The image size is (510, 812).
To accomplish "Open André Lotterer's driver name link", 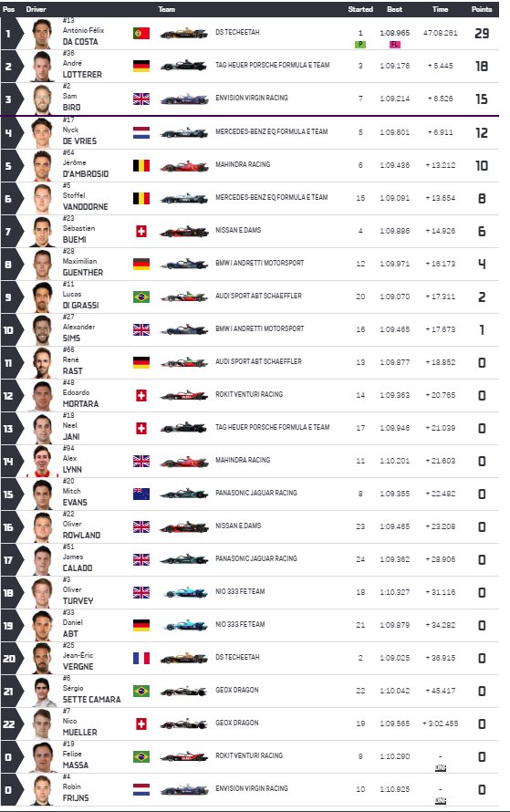I will tap(82, 68).
